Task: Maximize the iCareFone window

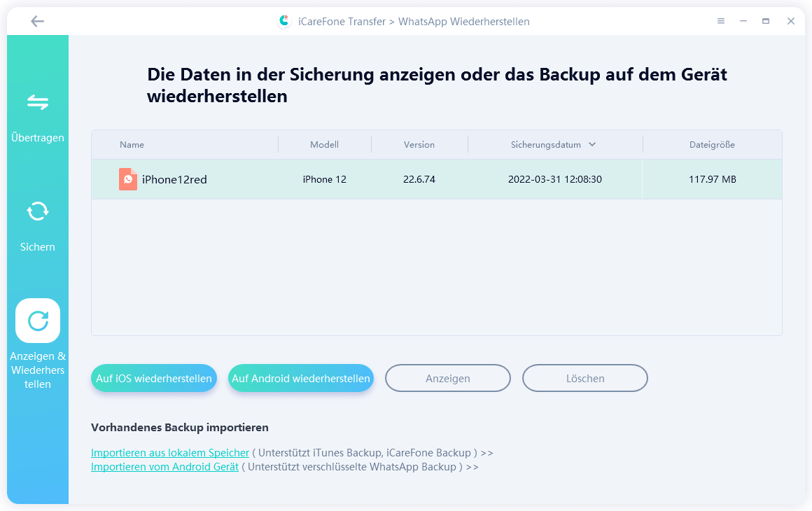Action: tap(765, 21)
